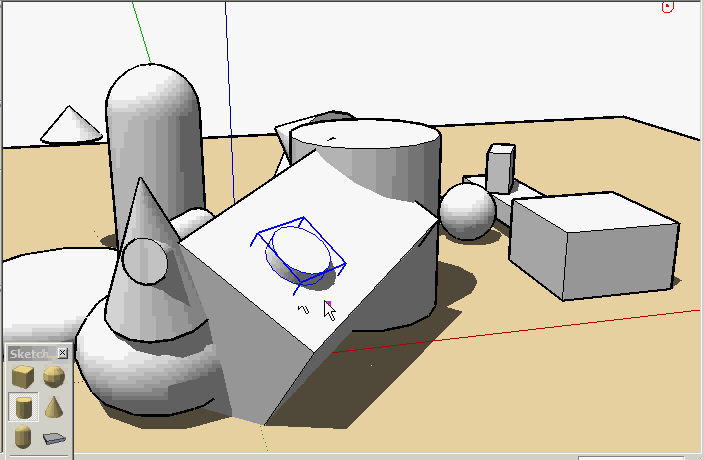The image size is (704, 460).
Task: Click the small cylinder protruding from the cone
Action: tap(145, 261)
